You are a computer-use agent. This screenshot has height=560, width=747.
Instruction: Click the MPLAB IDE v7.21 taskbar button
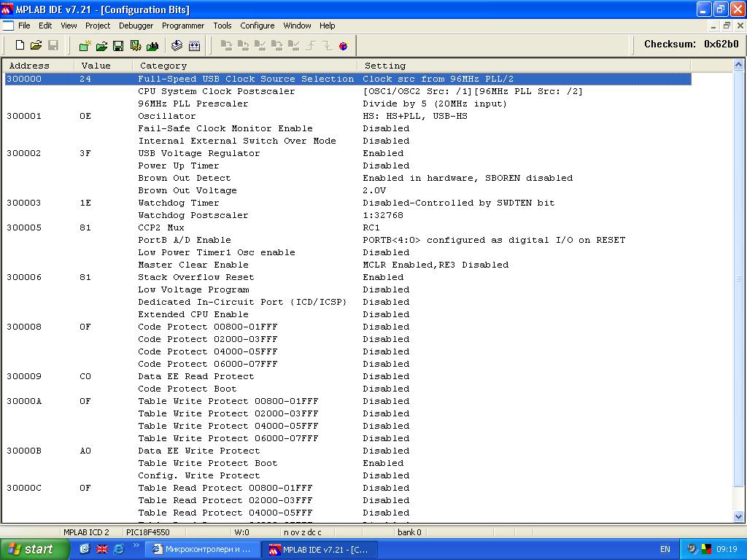[x=321, y=549]
